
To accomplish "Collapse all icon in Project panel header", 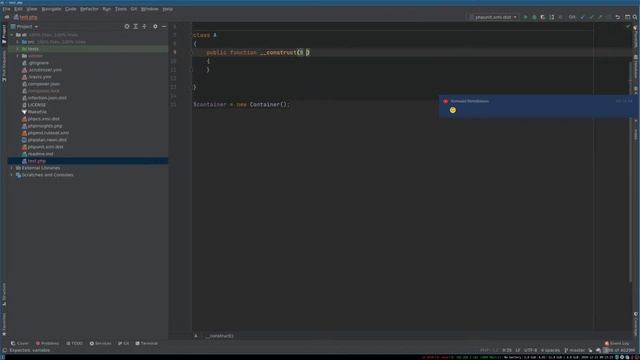I will click(144, 27).
